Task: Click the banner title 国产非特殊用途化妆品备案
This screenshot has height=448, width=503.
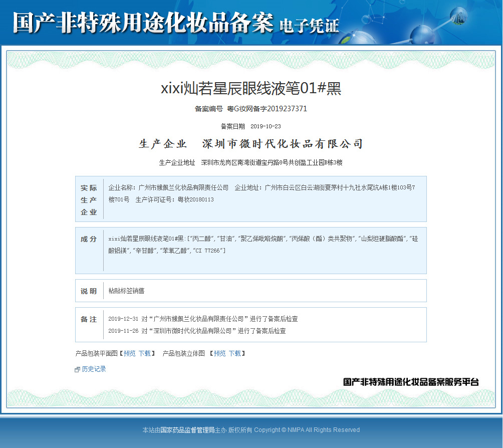Action: (143, 23)
